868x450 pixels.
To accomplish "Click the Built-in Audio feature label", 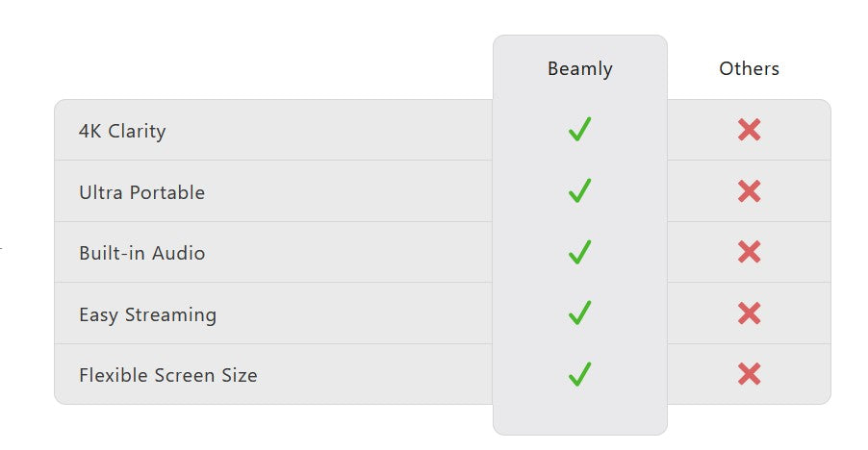I will click(141, 253).
